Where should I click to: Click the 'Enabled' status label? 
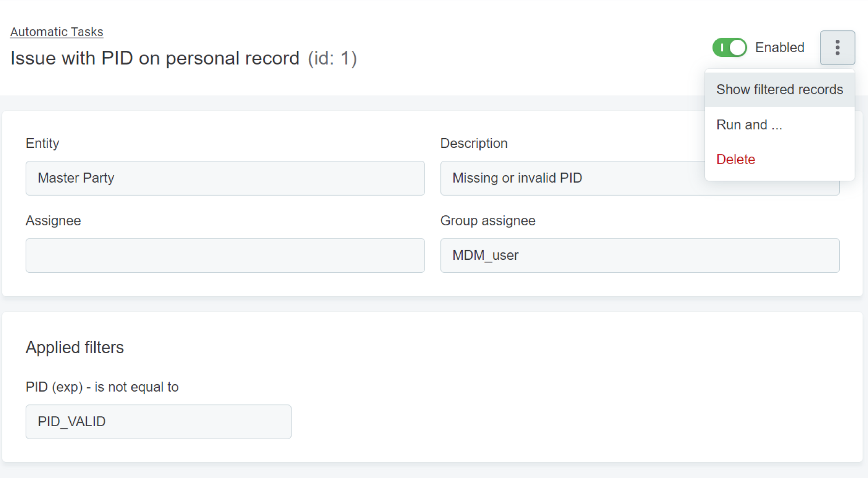[779, 48]
